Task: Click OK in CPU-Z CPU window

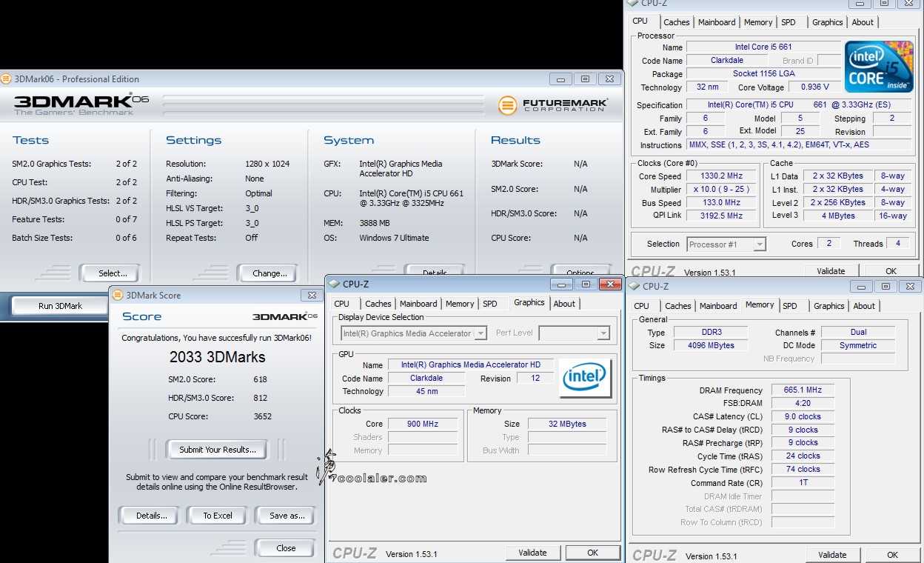Action: click(x=891, y=271)
